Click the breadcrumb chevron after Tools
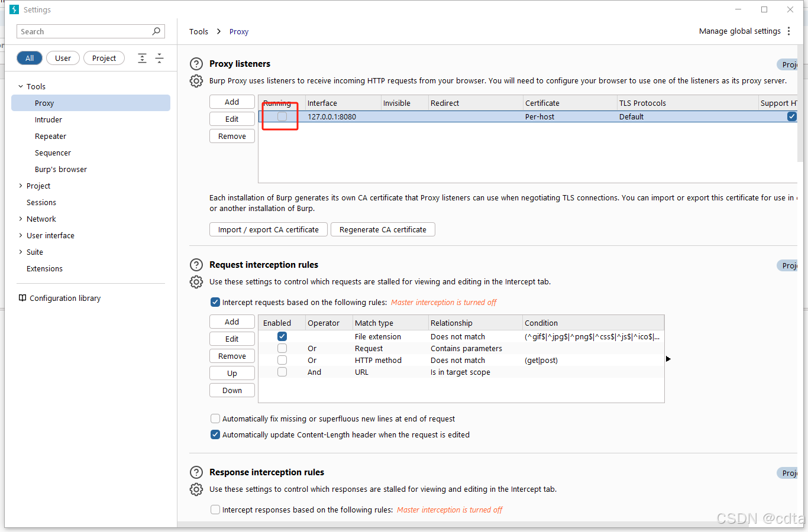 tap(219, 31)
